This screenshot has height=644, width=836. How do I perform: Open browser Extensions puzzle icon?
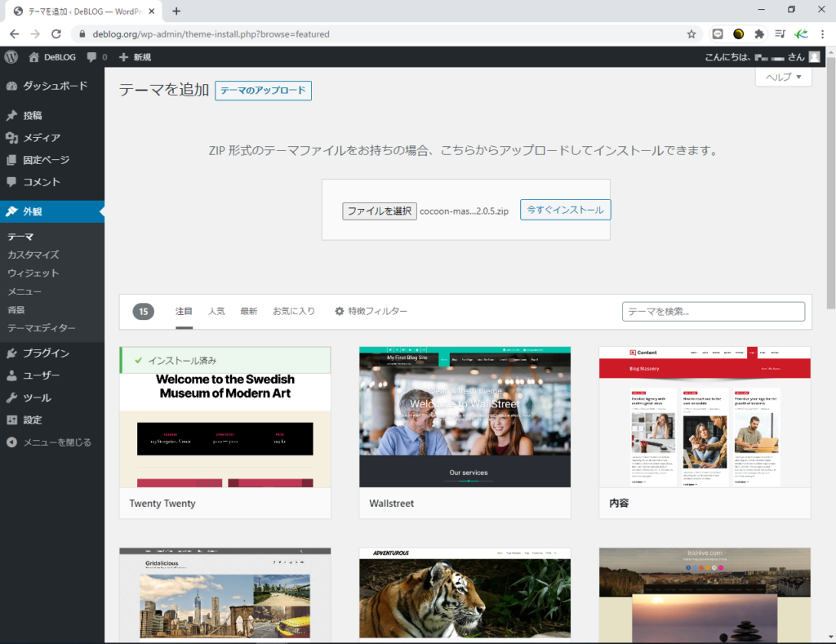(x=759, y=34)
